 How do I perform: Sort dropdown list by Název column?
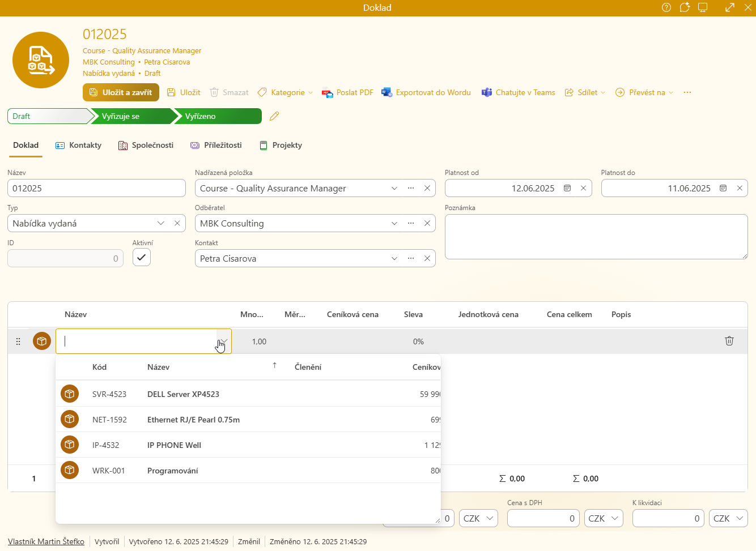pos(158,367)
